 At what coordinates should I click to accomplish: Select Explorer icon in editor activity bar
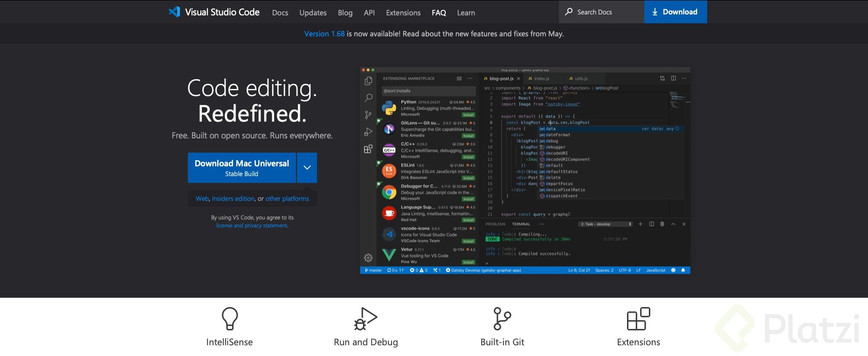(x=368, y=81)
